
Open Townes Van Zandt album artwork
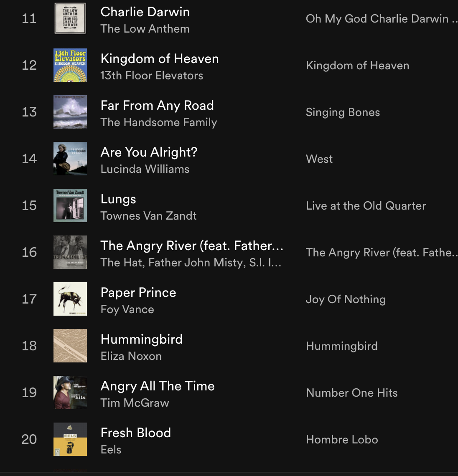70,205
